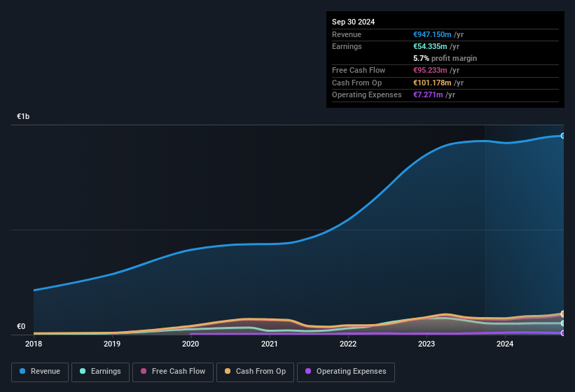Click the Free Cash Flow label in tooltip
This screenshot has height=392, width=575.
click(x=359, y=70)
